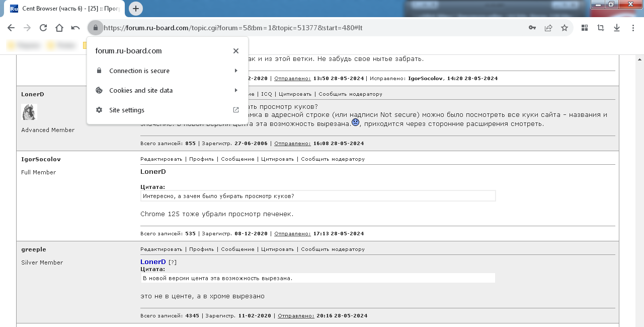The height and width of the screenshot is (327, 644).
Task: Click forum.ru-board.com popup title
Action: click(128, 51)
